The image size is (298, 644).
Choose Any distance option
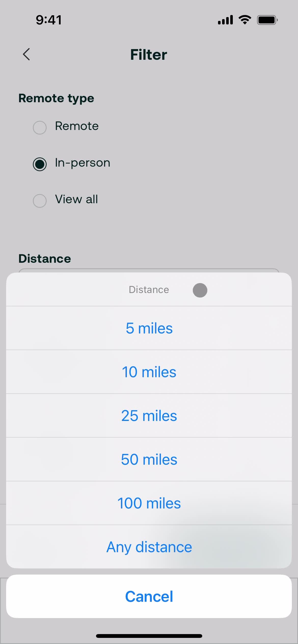[149, 547]
